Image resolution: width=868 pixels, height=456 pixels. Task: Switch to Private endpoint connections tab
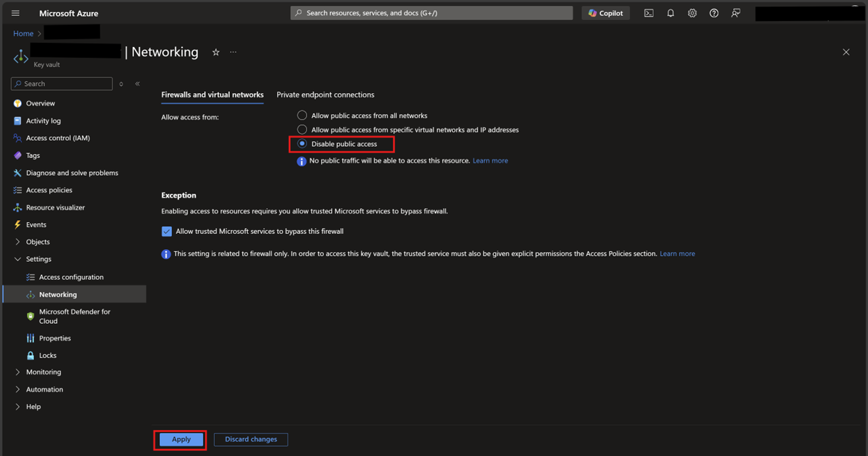(x=325, y=95)
